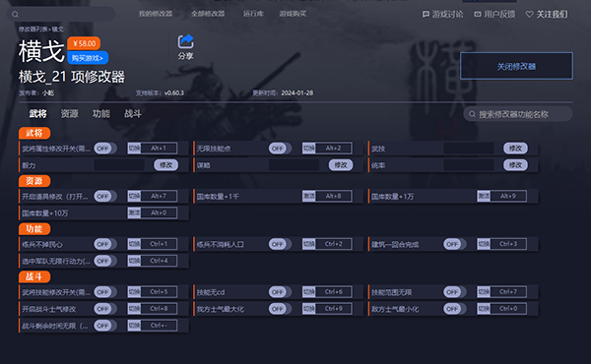Toggle 无限技能点 switch on
This screenshot has width=591, height=364.
pos(280,149)
